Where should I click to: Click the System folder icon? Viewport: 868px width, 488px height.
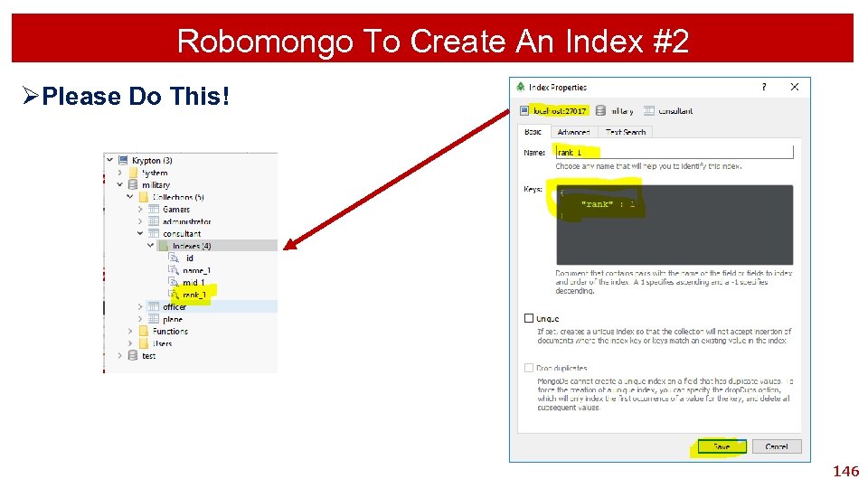click(134, 173)
